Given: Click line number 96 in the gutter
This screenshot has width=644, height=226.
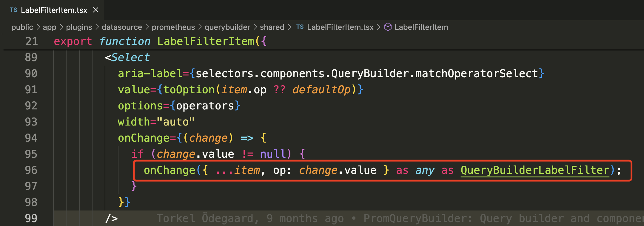Looking at the screenshot, I should click(x=32, y=170).
